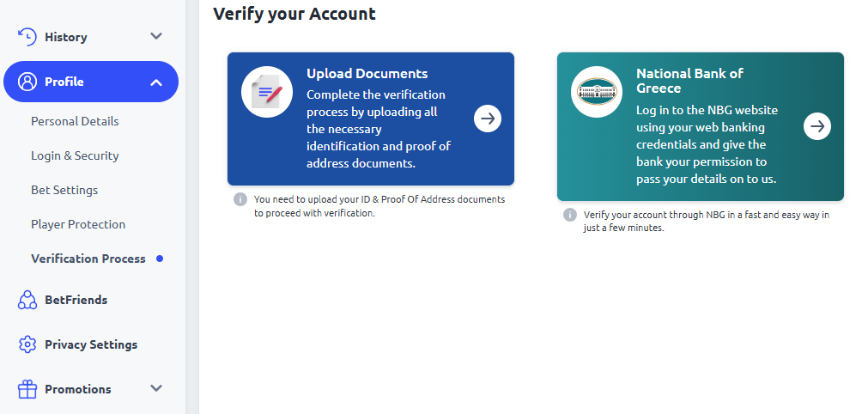Select Player Protection link

coord(78,224)
